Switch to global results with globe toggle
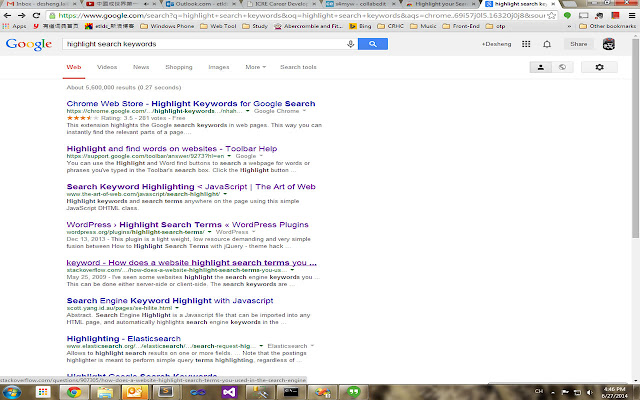The image size is (640, 400). pyautogui.click(x=562, y=67)
